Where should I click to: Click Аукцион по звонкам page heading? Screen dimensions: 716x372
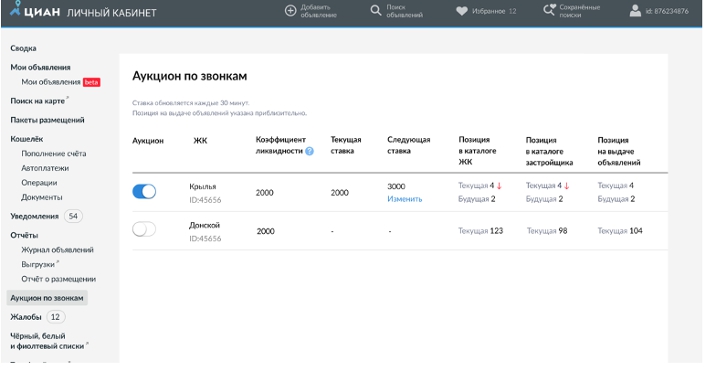pyautogui.click(x=190, y=76)
